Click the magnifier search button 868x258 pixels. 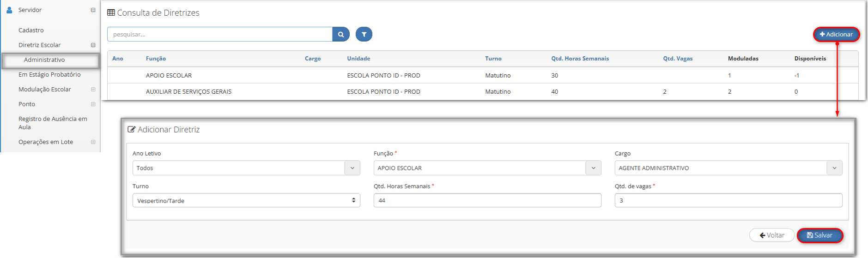[341, 34]
